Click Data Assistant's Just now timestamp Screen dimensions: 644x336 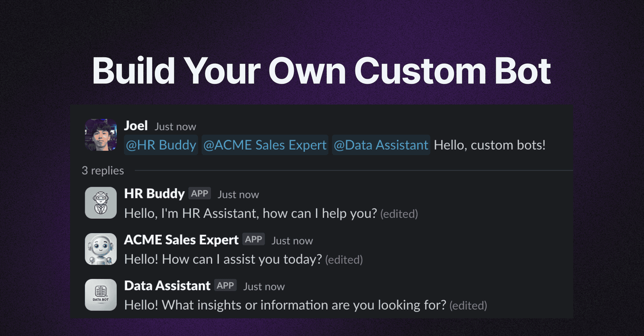tap(264, 286)
